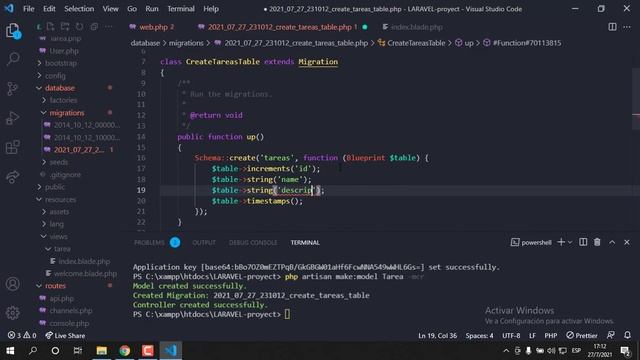Refresh the explorer file tree

point(79,27)
